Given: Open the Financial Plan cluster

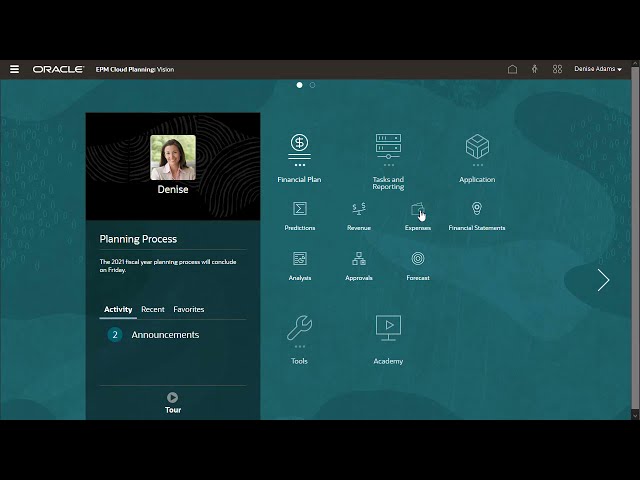Looking at the screenshot, I should click(x=299, y=158).
